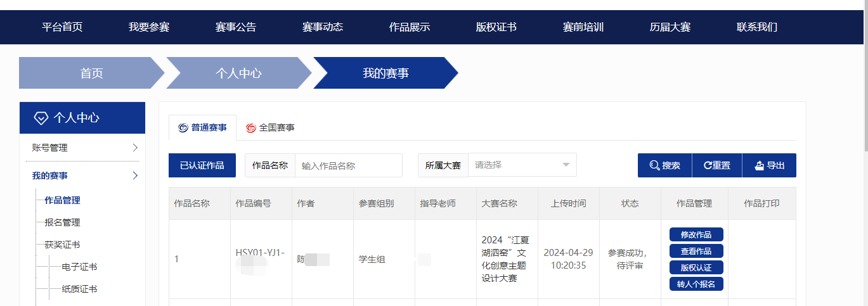The image size is (868, 306).
Task: Click the 个人中心 breadcrumb step
Action: click(238, 73)
